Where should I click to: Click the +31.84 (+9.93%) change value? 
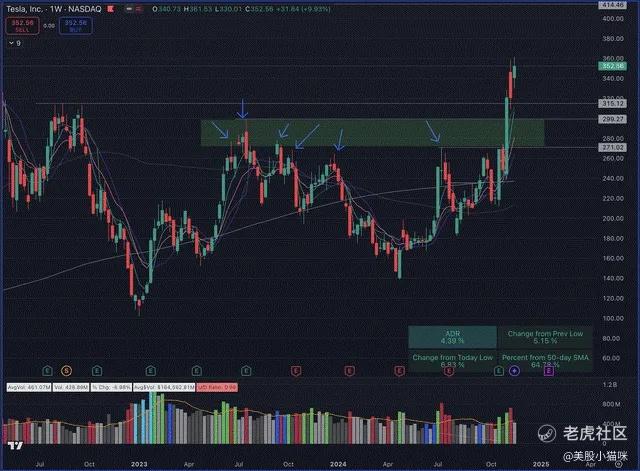click(303, 9)
